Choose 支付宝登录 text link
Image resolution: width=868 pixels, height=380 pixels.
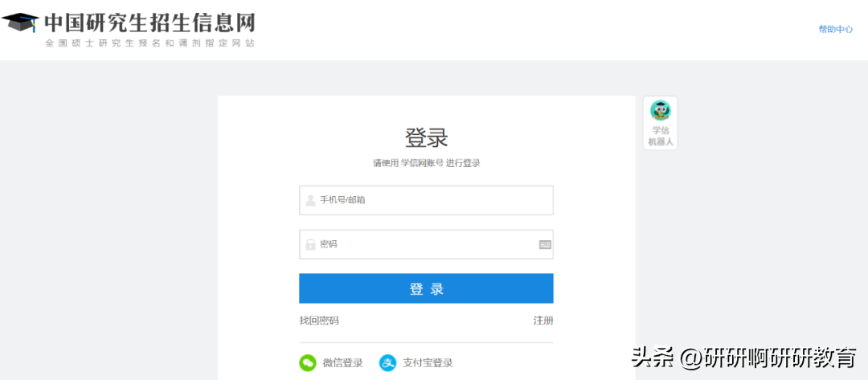click(428, 362)
